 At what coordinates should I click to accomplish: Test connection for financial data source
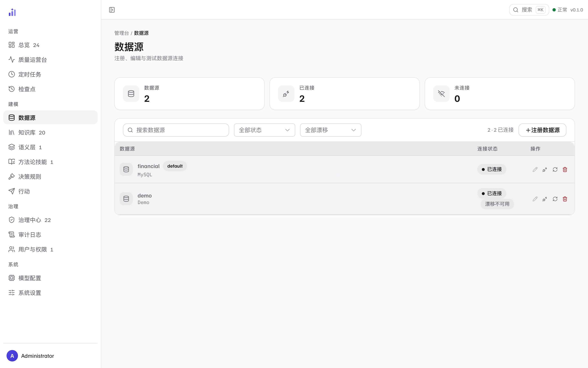[x=545, y=169]
